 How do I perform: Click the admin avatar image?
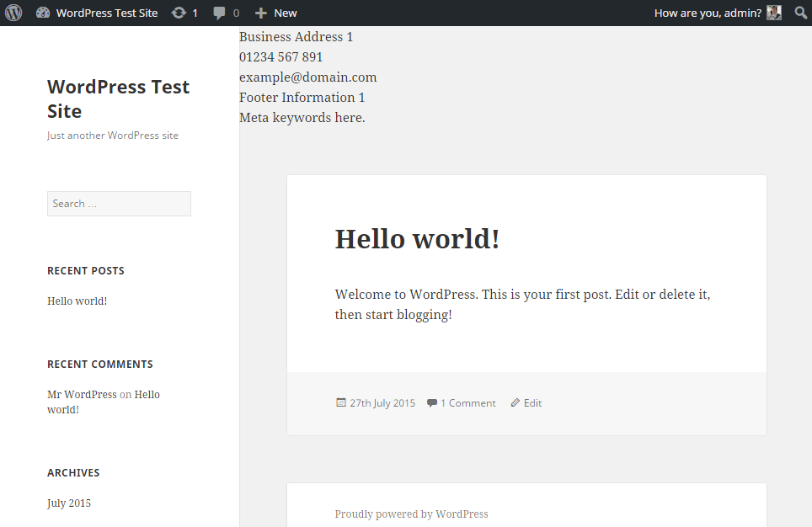tap(774, 13)
